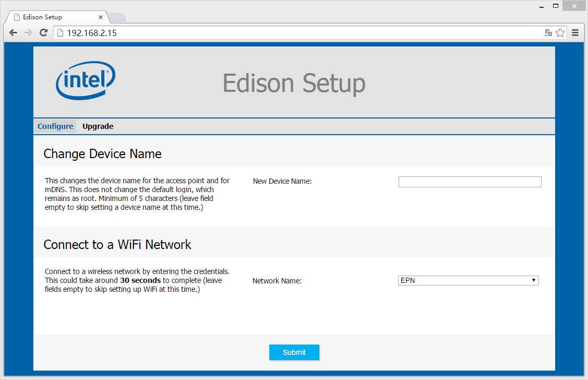Click the bold 30 seconds text
This screenshot has width=588, height=380.
tap(140, 280)
